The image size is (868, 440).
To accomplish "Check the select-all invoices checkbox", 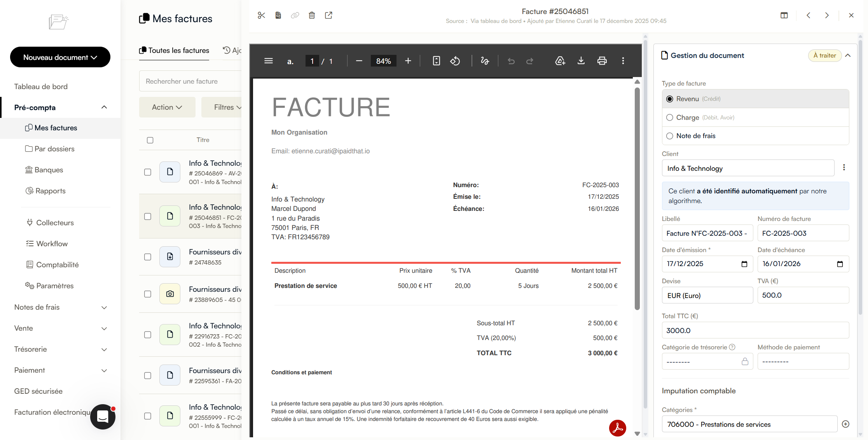I will [150, 140].
